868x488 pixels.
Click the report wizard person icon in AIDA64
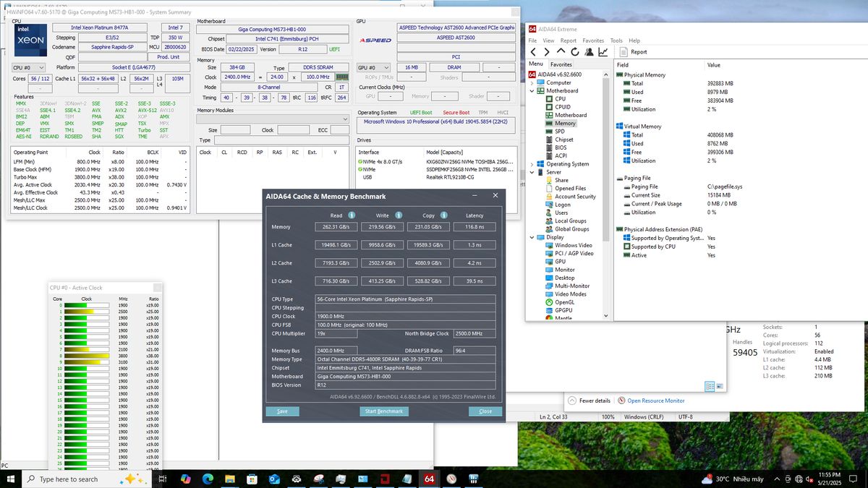(590, 51)
